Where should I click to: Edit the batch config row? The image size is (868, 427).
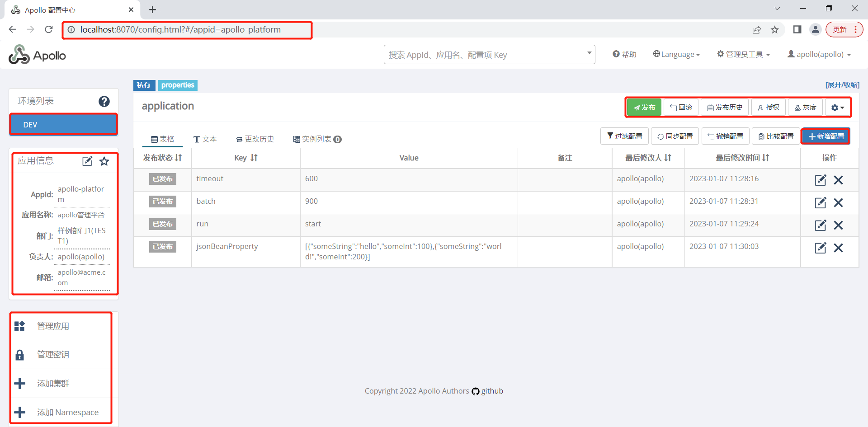821,202
